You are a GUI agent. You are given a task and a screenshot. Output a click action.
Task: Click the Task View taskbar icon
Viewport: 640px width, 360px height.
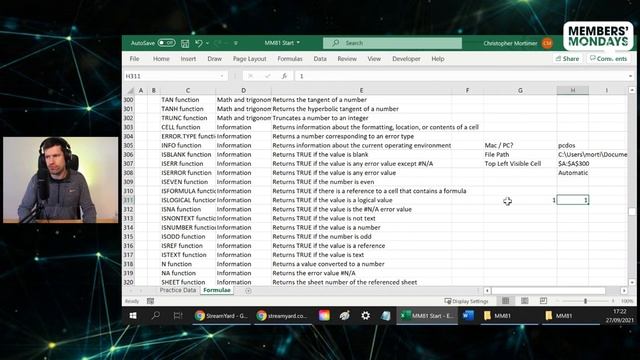pos(178,316)
